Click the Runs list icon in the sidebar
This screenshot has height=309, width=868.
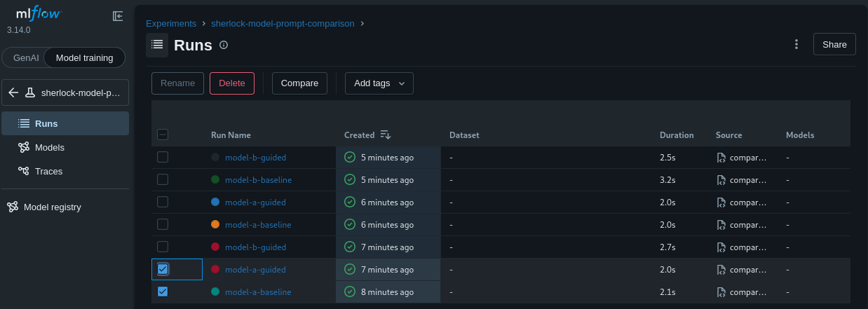click(24, 123)
